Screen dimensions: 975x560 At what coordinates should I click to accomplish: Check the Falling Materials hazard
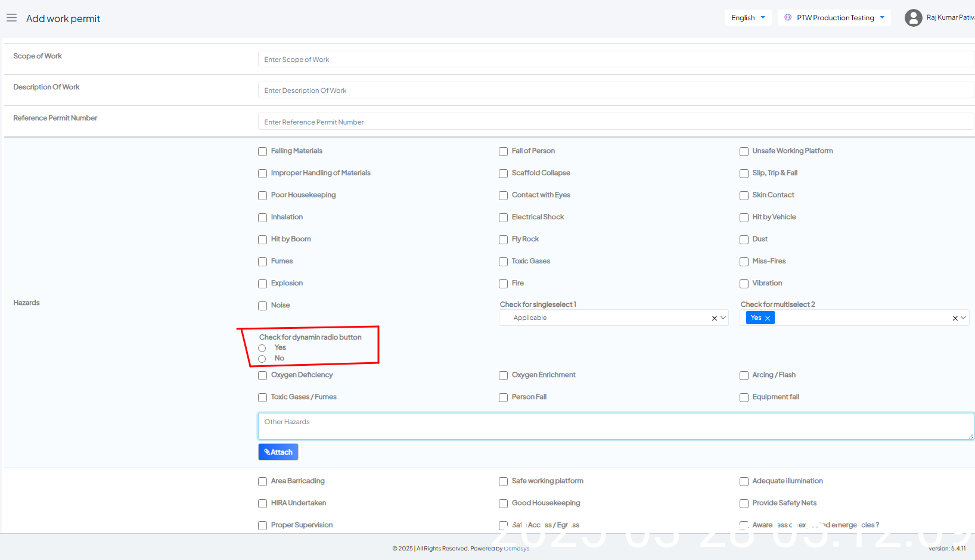(262, 151)
